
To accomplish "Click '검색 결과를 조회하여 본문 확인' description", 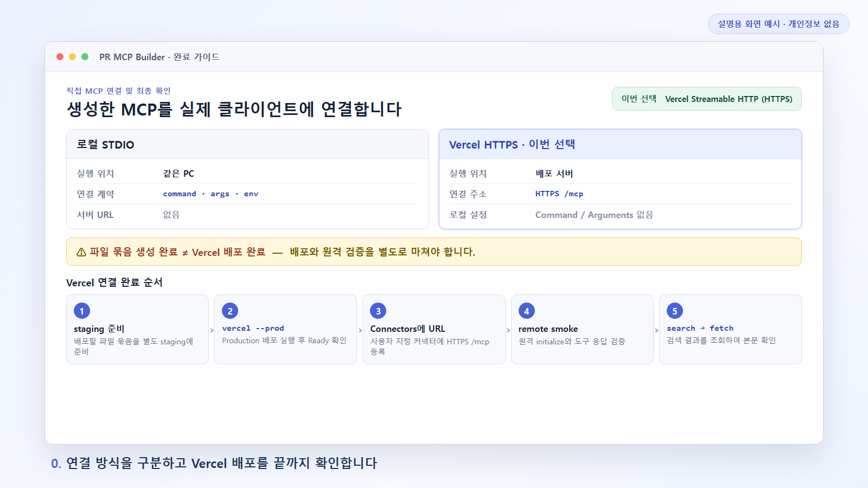I will click(x=721, y=341).
